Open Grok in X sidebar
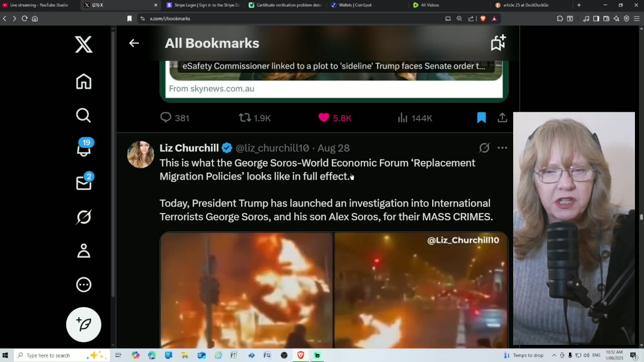 point(84,217)
